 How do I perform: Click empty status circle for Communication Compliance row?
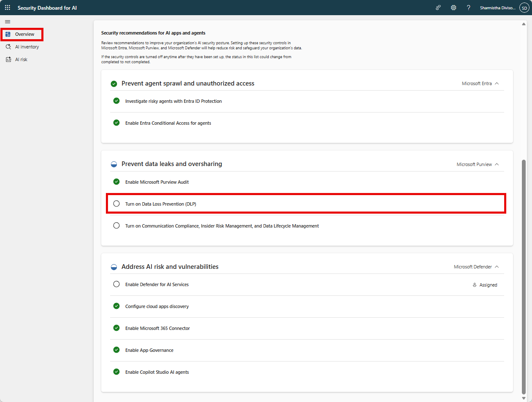(116, 225)
